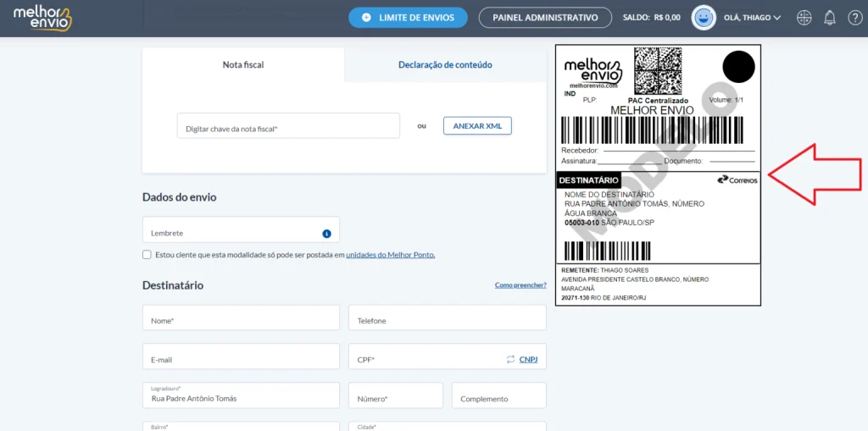The height and width of the screenshot is (431, 868).
Task: Click the Número field
Action: [x=396, y=395]
